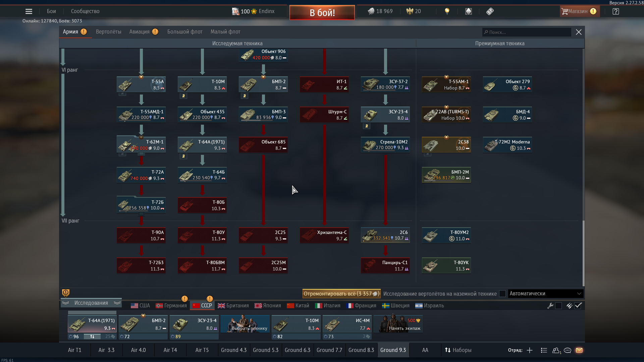Select Т-55А tank in research tree

pyautogui.click(x=141, y=84)
